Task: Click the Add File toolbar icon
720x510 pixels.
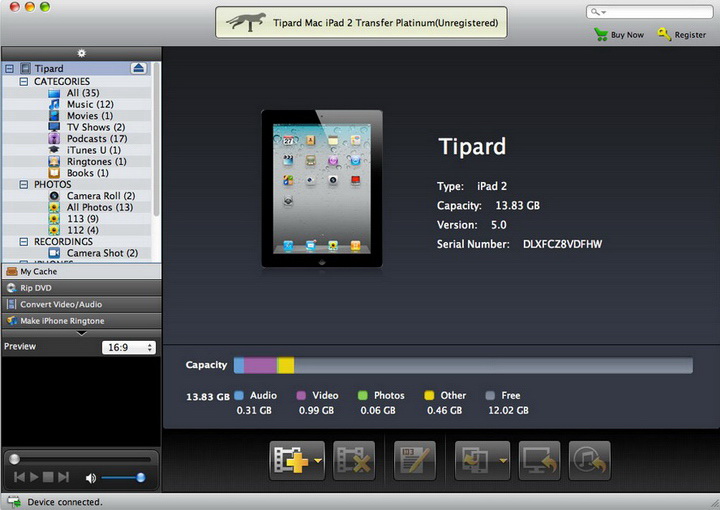Action: pyautogui.click(x=291, y=460)
